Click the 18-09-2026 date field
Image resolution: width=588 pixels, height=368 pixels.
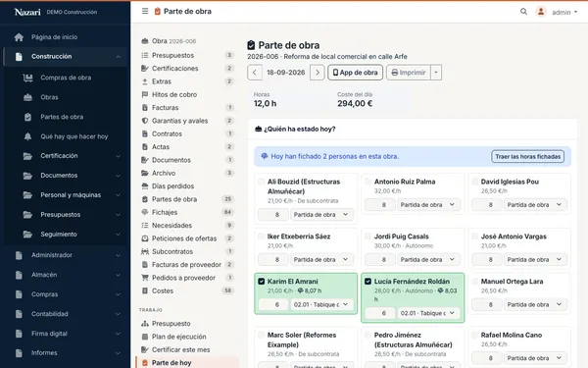click(x=286, y=73)
